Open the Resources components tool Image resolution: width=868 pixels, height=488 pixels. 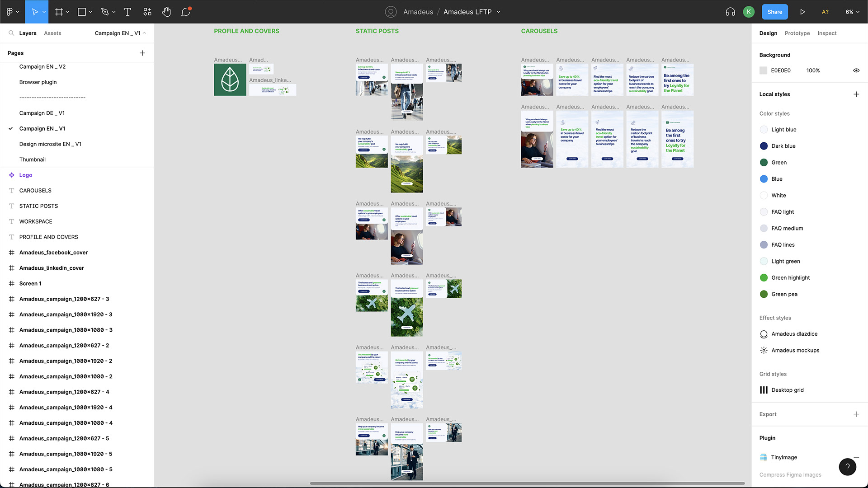click(x=147, y=12)
